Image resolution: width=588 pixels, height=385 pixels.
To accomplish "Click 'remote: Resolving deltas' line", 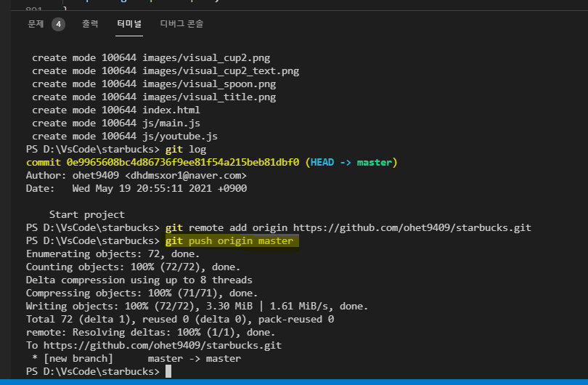I will [x=151, y=333].
